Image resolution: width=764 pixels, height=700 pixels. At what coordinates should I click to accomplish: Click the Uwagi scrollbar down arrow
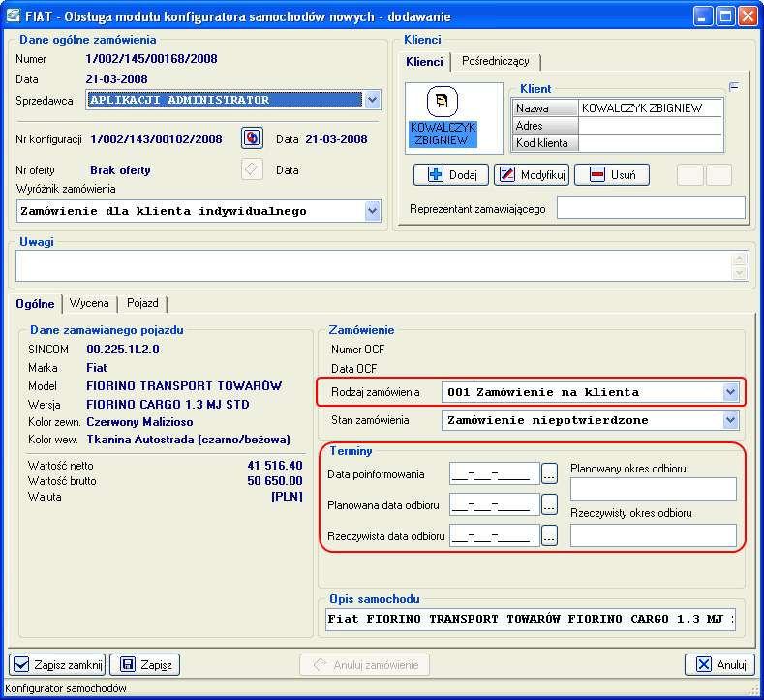coord(739,273)
